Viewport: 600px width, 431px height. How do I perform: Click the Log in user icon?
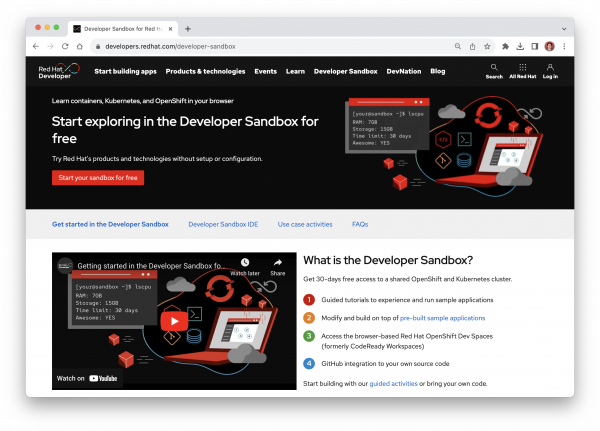point(550,68)
